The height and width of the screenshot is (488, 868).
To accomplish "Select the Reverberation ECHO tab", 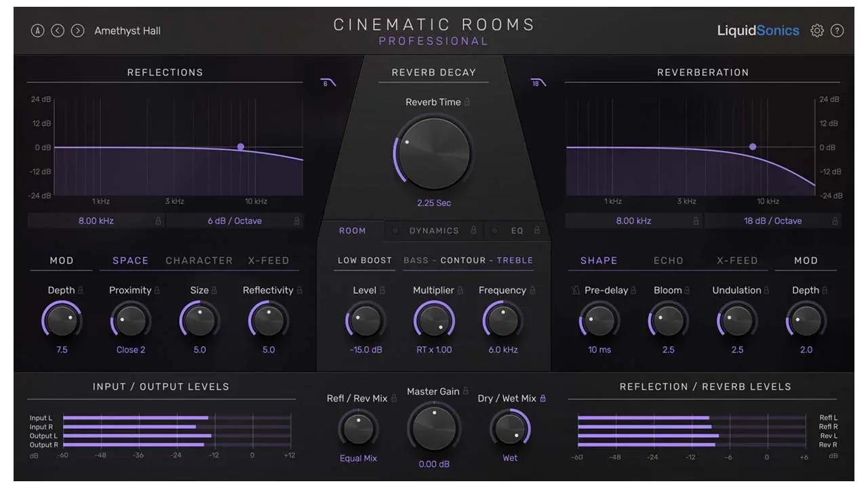I will click(x=669, y=260).
